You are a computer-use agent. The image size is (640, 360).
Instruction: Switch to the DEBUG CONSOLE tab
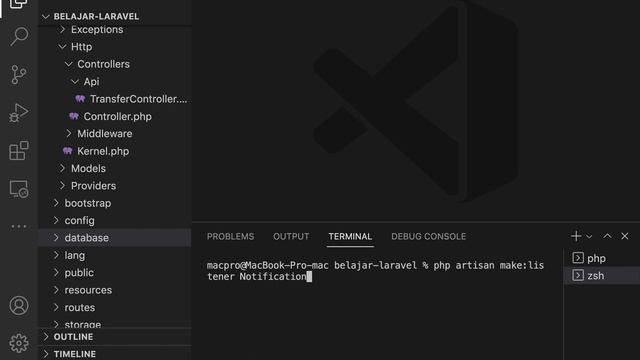pyautogui.click(x=429, y=236)
